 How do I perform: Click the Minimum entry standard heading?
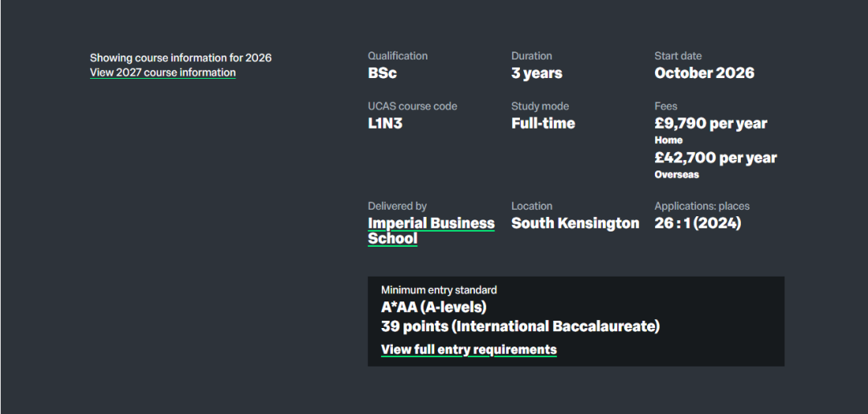pyautogui.click(x=439, y=289)
